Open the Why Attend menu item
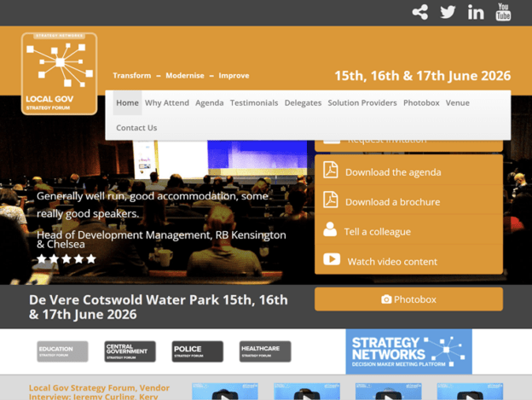Screen dimensions: 532x400 (167, 103)
